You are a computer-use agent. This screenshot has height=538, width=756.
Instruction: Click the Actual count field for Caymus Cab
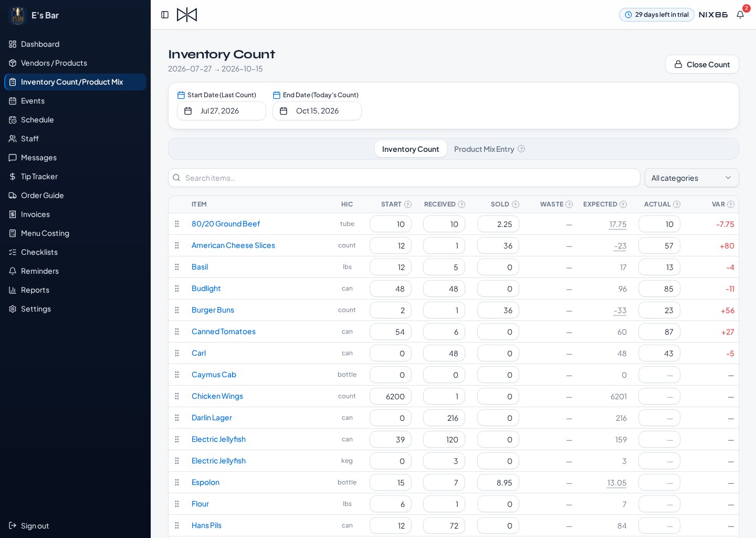(659, 375)
